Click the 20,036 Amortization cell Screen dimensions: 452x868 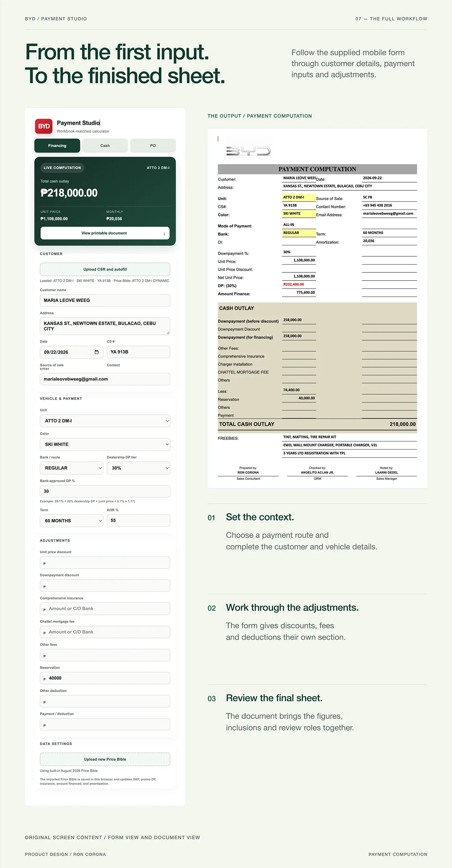368,241
